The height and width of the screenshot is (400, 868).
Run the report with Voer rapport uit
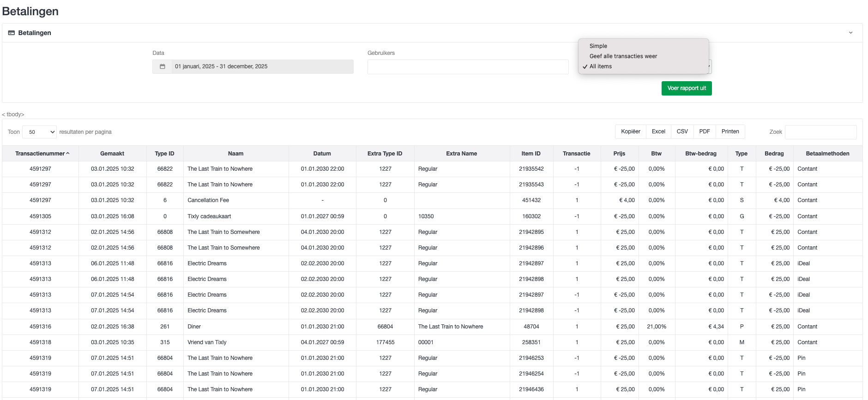pos(687,88)
